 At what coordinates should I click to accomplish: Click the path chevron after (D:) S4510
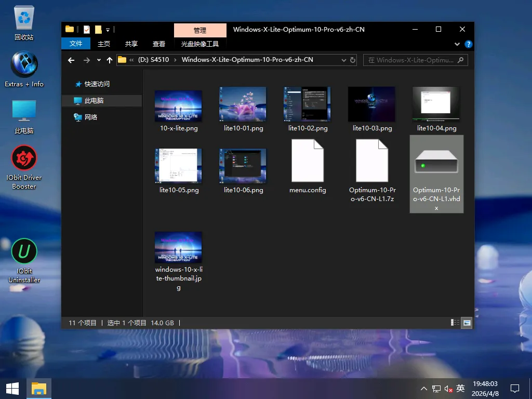pos(176,60)
